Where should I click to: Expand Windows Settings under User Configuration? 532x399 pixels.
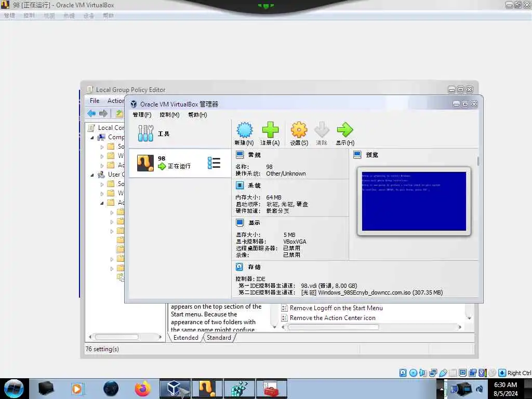click(x=102, y=193)
